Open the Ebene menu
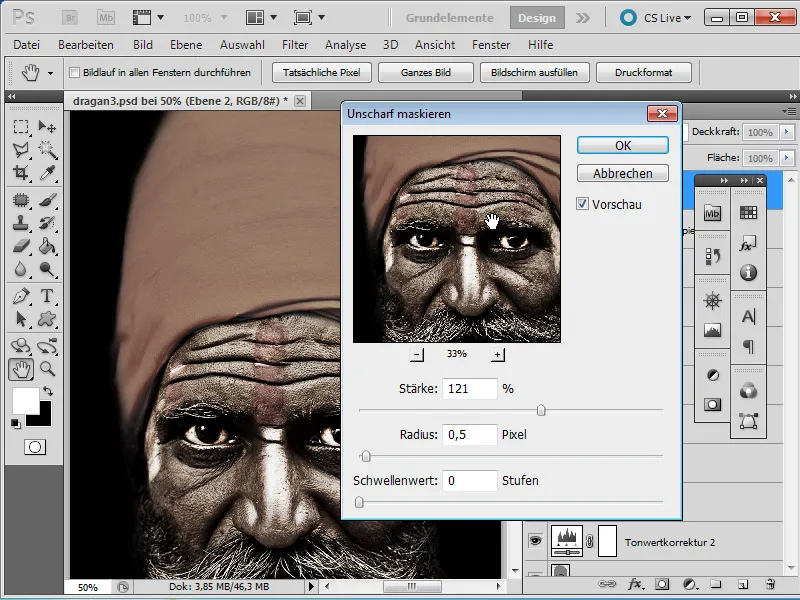 pyautogui.click(x=186, y=45)
